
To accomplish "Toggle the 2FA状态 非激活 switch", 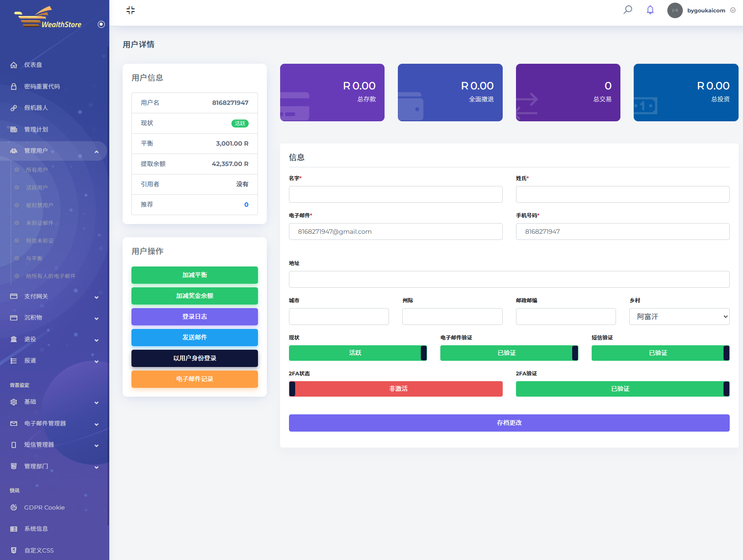I will pos(396,389).
